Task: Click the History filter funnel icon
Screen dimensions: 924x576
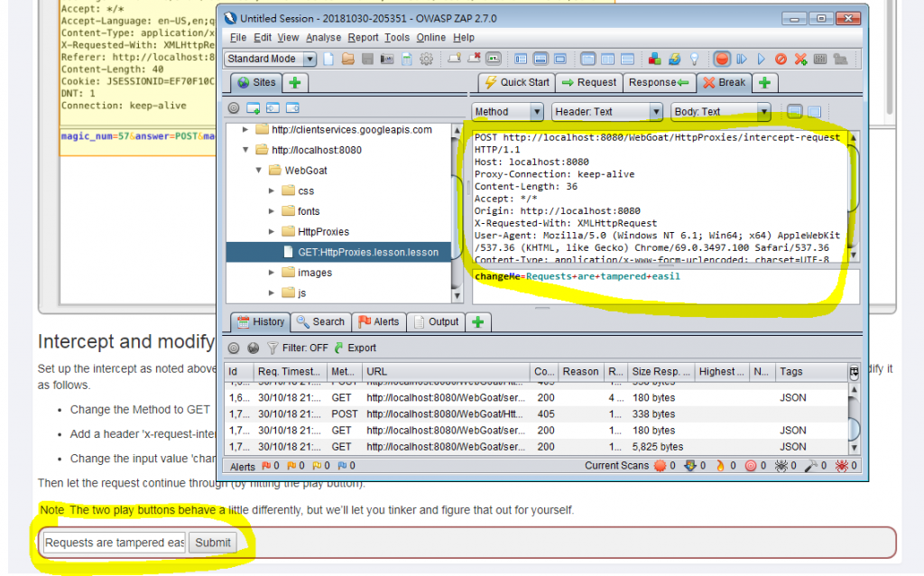Action: click(273, 348)
